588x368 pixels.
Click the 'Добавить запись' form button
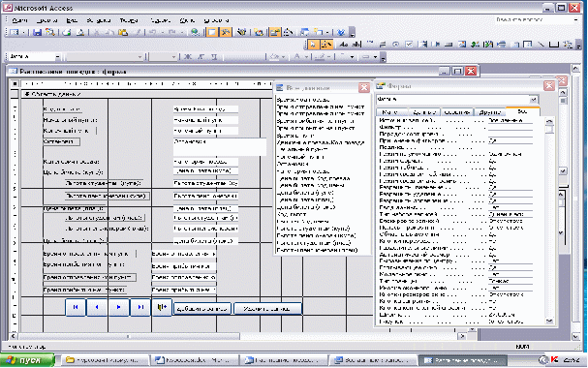tap(202, 308)
